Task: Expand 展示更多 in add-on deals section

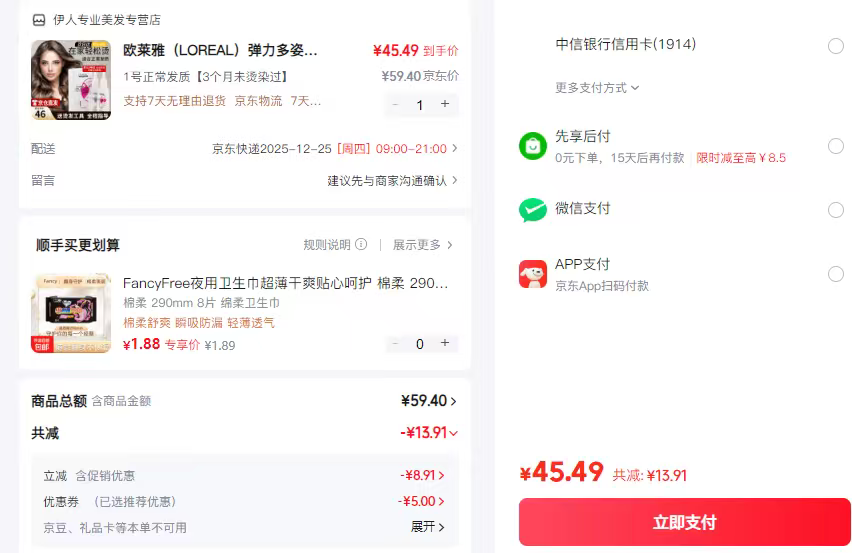Action: point(423,245)
